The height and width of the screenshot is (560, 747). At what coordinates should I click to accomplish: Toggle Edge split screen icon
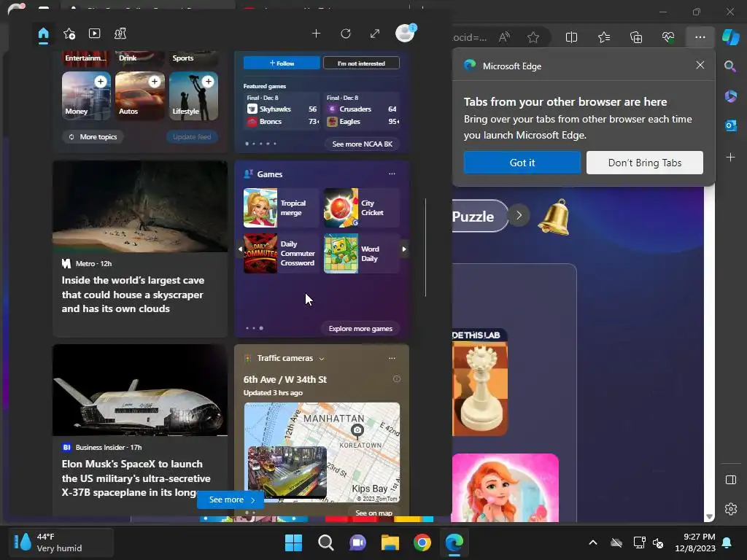click(x=571, y=37)
